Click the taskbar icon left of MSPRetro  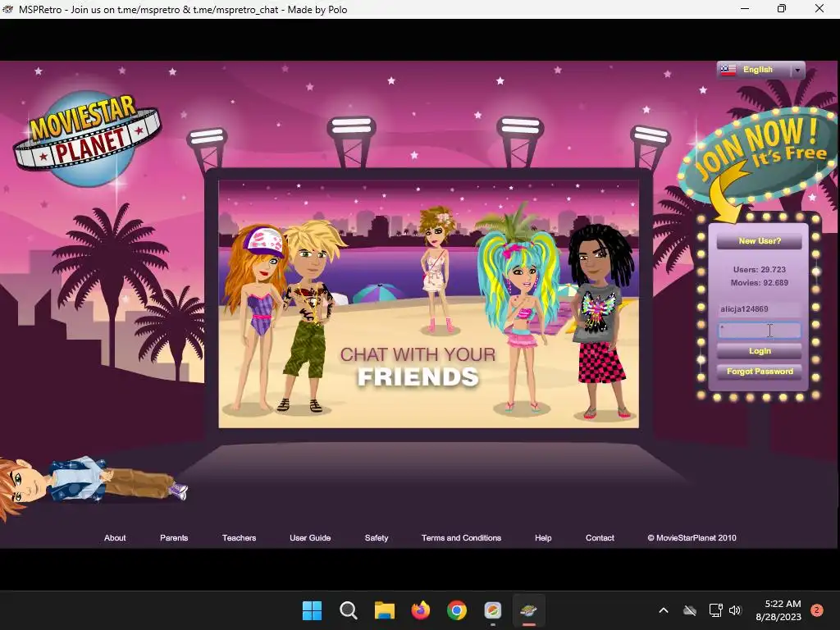(493, 610)
